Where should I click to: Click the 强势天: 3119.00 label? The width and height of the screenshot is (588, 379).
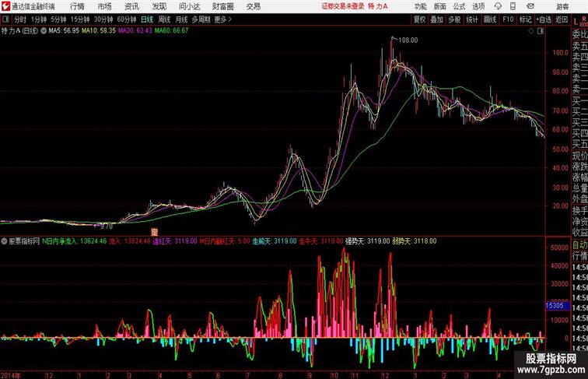coord(367,241)
